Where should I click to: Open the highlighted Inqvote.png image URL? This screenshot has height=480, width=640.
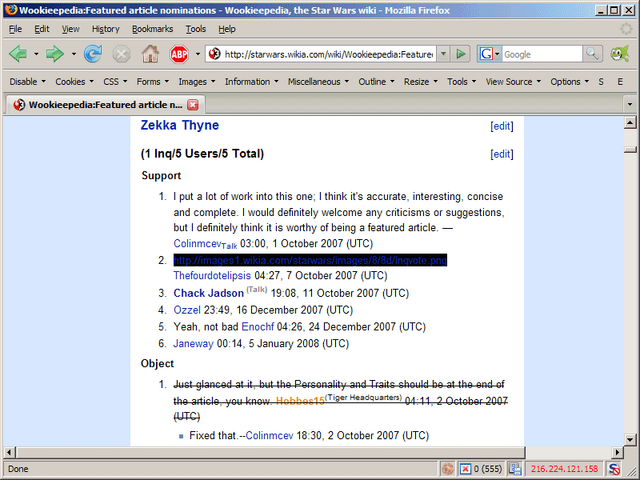[x=310, y=260]
